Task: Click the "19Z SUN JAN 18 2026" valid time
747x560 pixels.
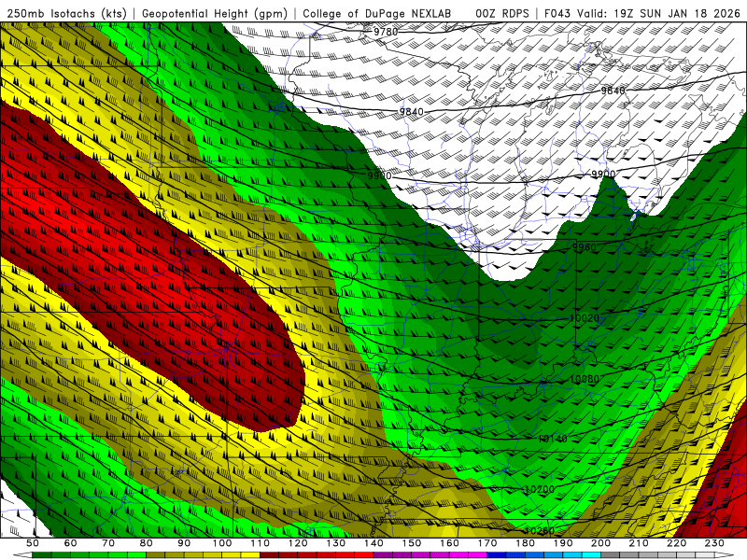Action: pos(678,13)
